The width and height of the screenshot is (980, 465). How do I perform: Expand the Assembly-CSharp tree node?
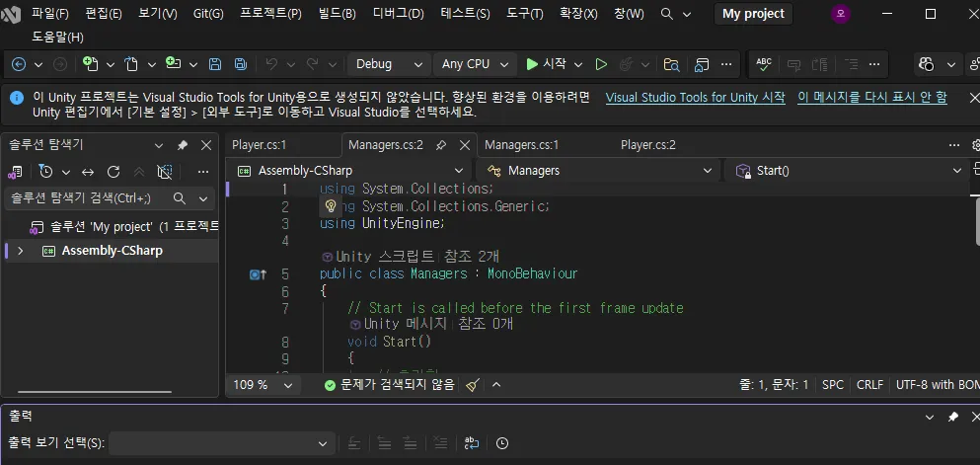tap(20, 251)
